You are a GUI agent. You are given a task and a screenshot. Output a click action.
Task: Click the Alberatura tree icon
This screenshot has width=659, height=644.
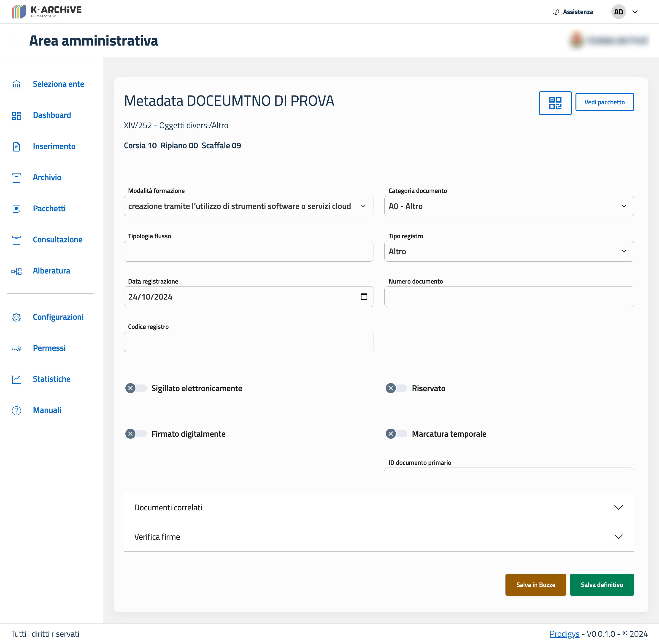tap(16, 271)
